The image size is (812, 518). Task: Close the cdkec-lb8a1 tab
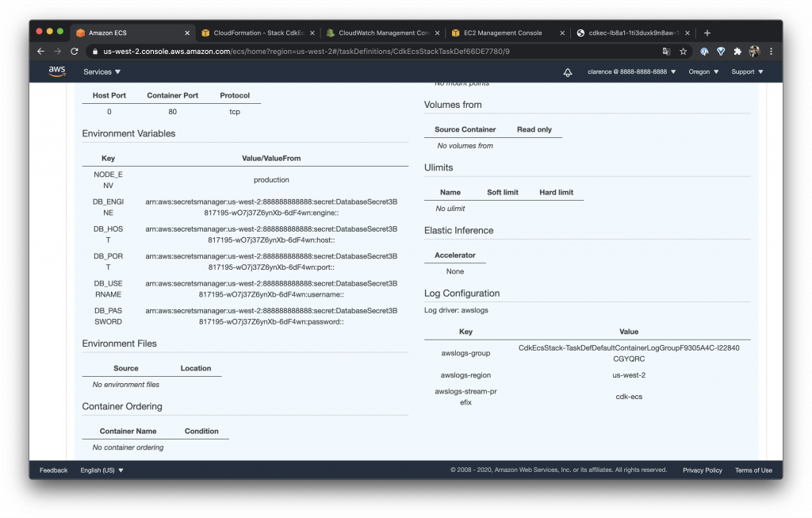point(688,33)
